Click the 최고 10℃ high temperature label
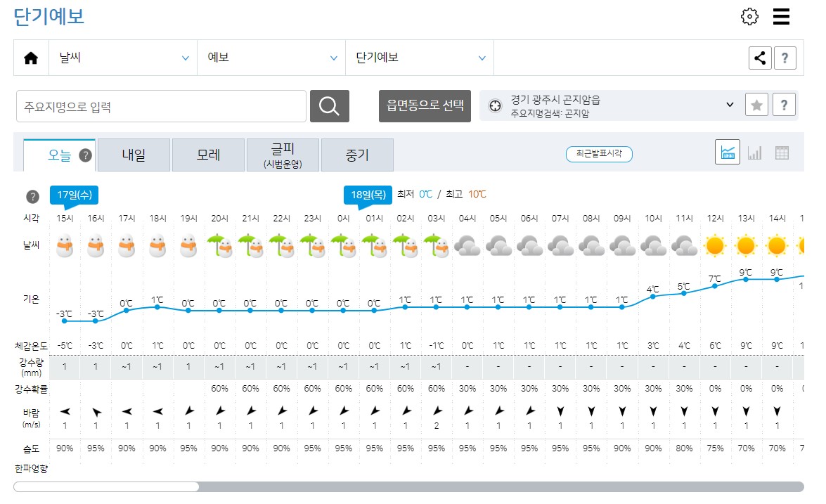This screenshot has height=504, width=826. (465, 194)
